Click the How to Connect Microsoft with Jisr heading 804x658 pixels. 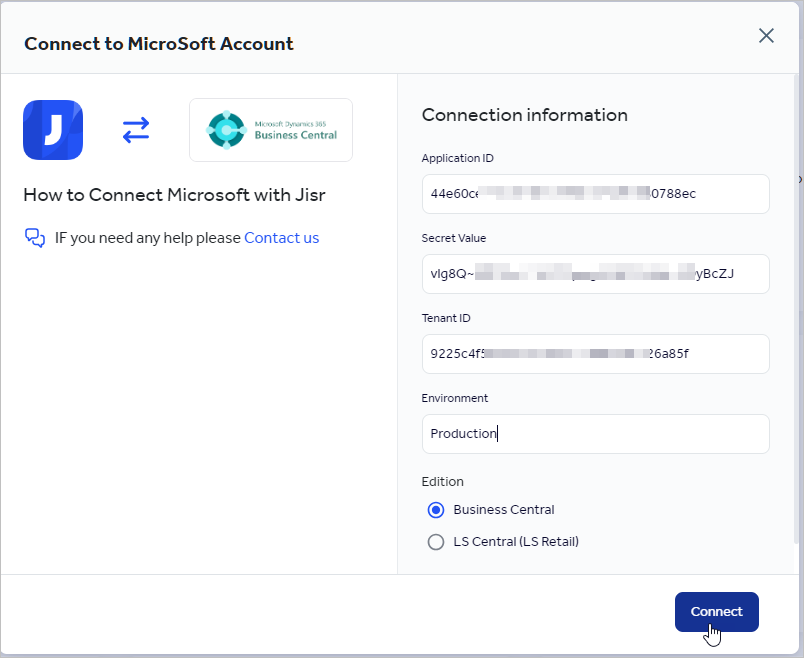pos(174,195)
